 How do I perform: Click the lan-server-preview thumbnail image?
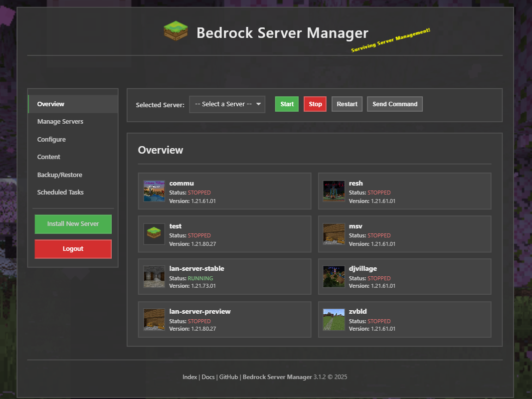[x=154, y=319]
